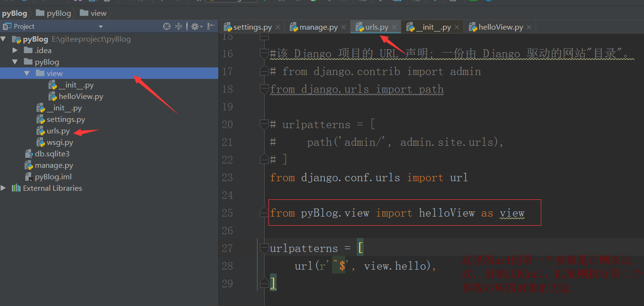Select pyBlog folder in breadcrumb bar
This screenshot has height=306, width=644.
(53, 13)
